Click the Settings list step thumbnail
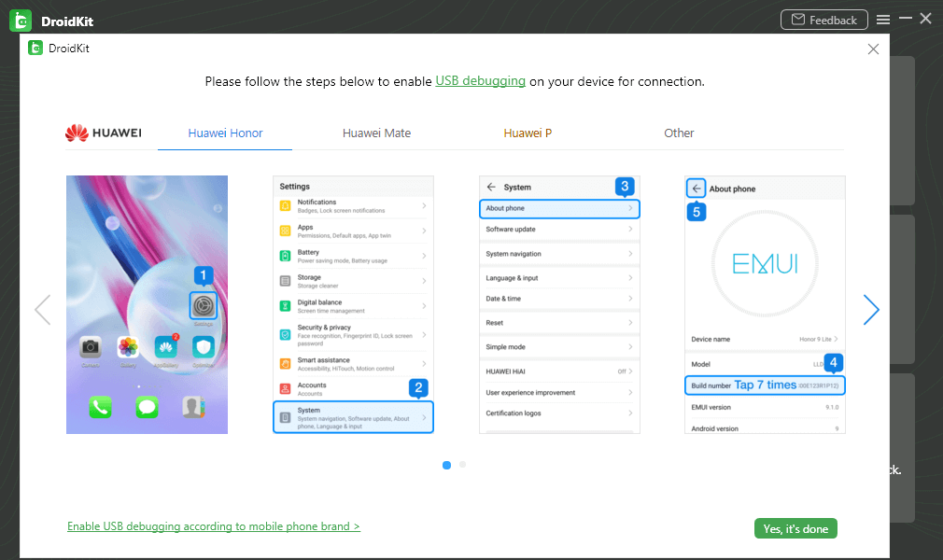This screenshot has width=943, height=560. 353,304
